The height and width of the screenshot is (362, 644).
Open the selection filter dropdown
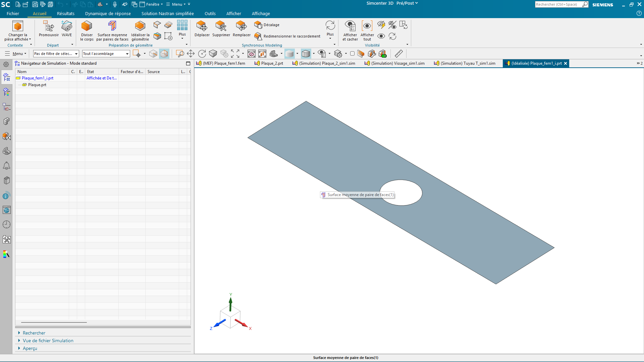click(x=56, y=54)
